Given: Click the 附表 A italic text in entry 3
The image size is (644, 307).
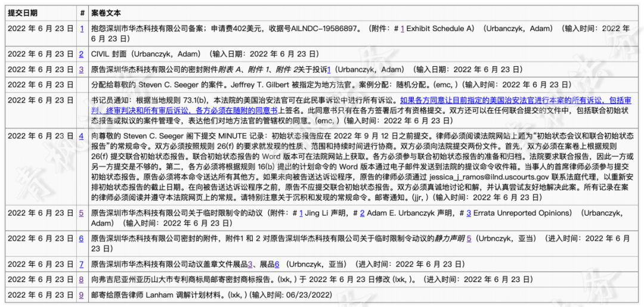Looking at the screenshot, I should (231, 69).
